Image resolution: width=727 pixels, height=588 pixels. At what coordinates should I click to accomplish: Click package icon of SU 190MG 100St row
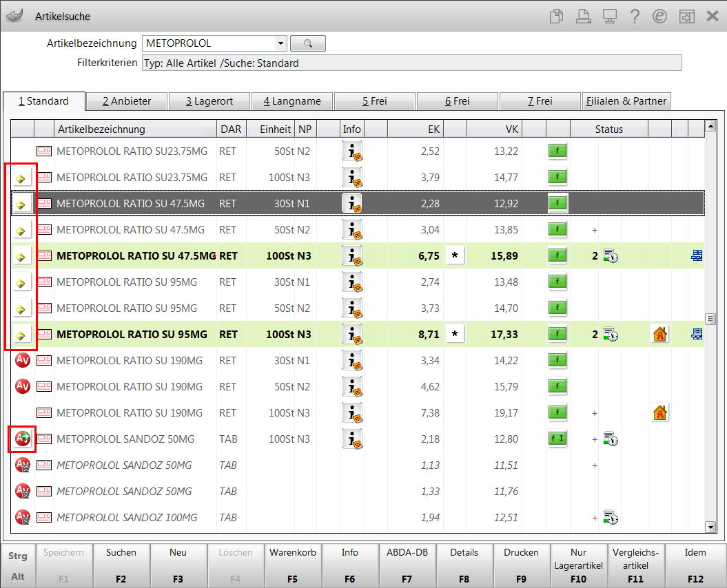pyautogui.click(x=44, y=412)
